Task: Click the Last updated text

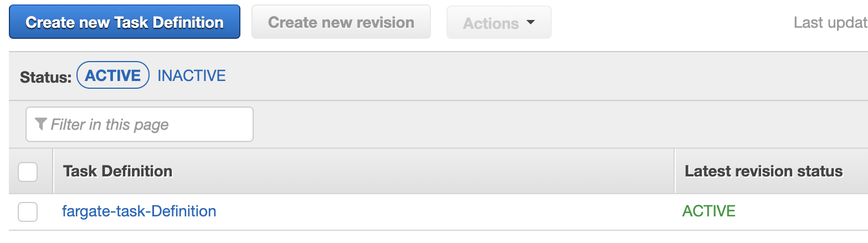Action: [x=830, y=23]
